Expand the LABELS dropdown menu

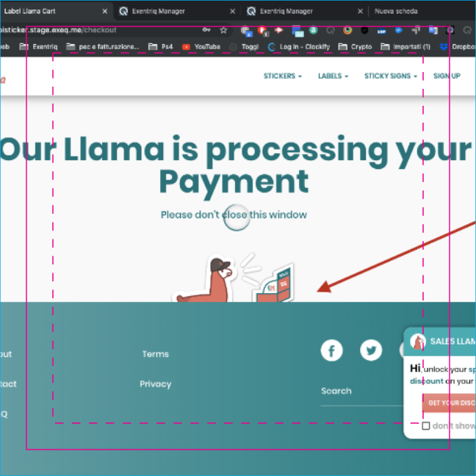point(333,76)
